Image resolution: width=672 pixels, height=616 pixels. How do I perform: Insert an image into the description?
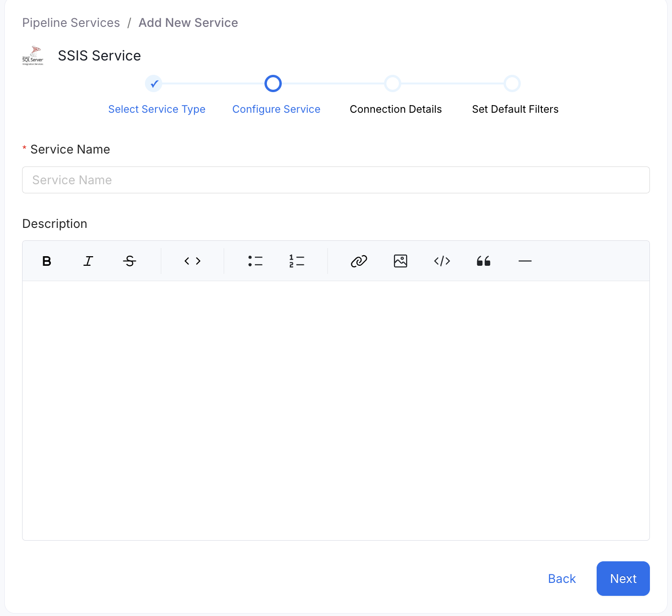click(400, 261)
